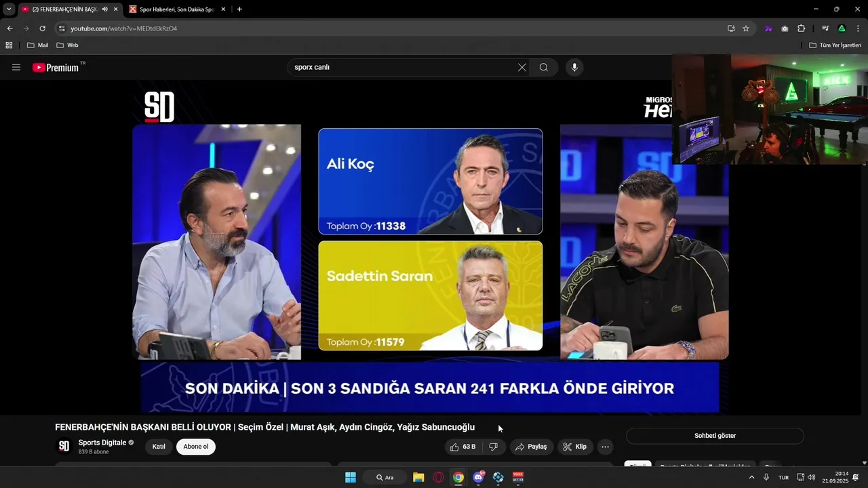868x488 pixels.
Task: Bookmark this page with the star
Action: click(746, 28)
